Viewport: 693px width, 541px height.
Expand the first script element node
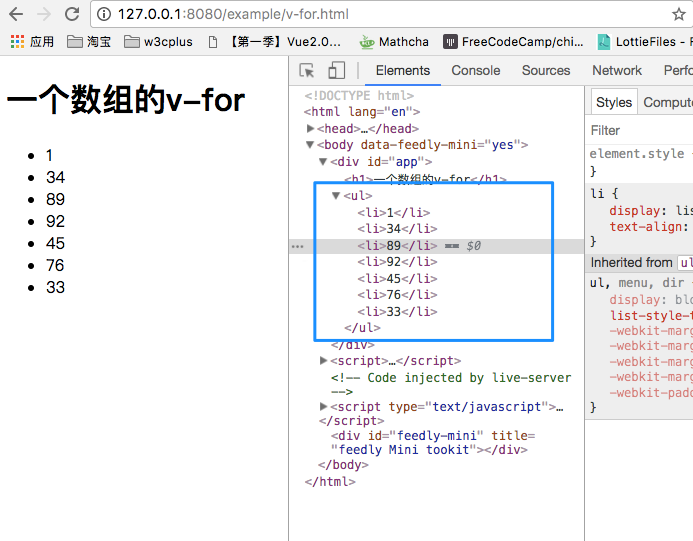324,361
